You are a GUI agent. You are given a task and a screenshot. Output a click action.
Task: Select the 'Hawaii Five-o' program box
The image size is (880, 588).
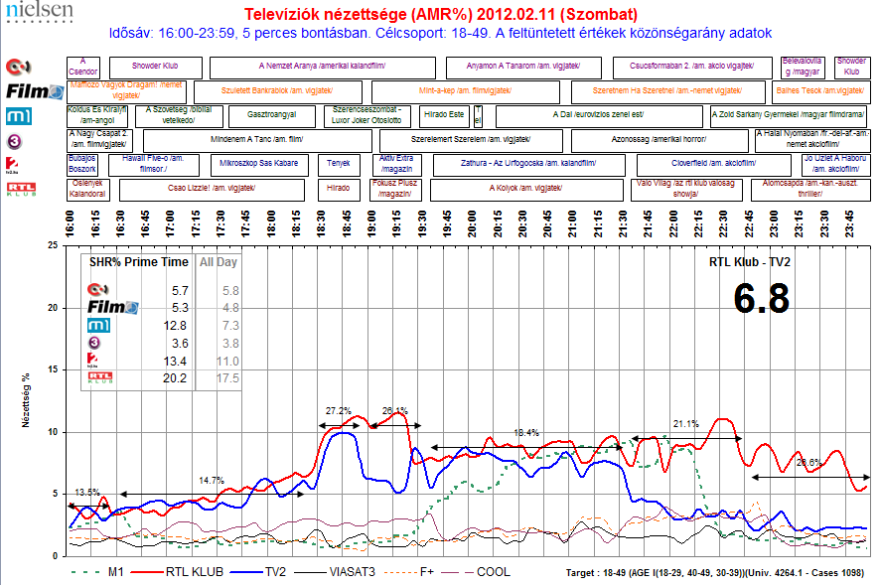coord(153,166)
